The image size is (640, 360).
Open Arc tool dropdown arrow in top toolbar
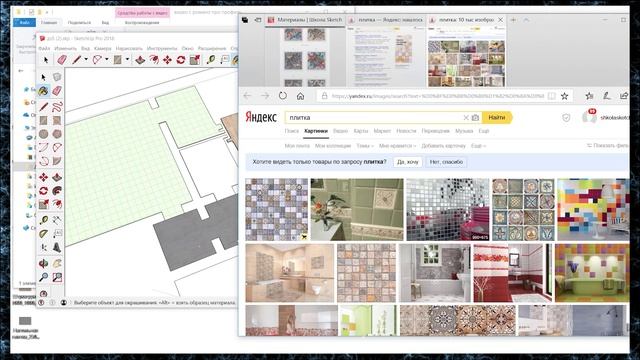tap(107, 60)
